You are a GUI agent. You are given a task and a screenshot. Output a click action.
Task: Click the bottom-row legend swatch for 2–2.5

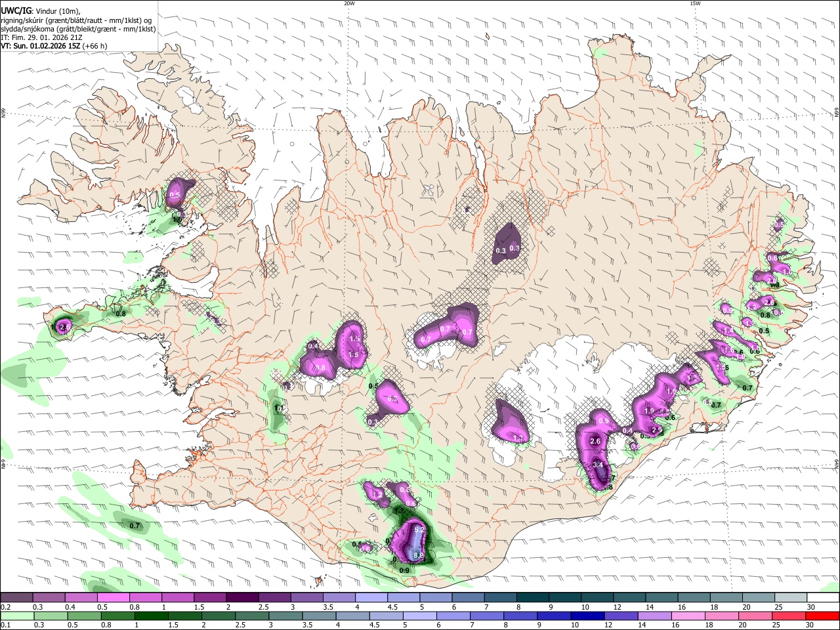point(218,616)
